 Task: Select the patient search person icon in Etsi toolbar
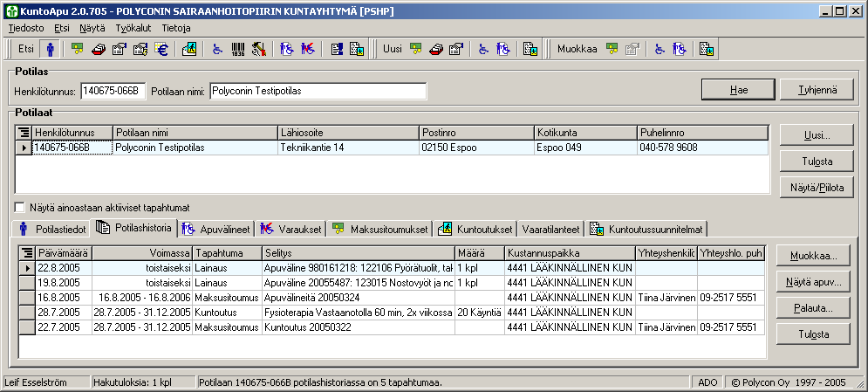click(51, 49)
